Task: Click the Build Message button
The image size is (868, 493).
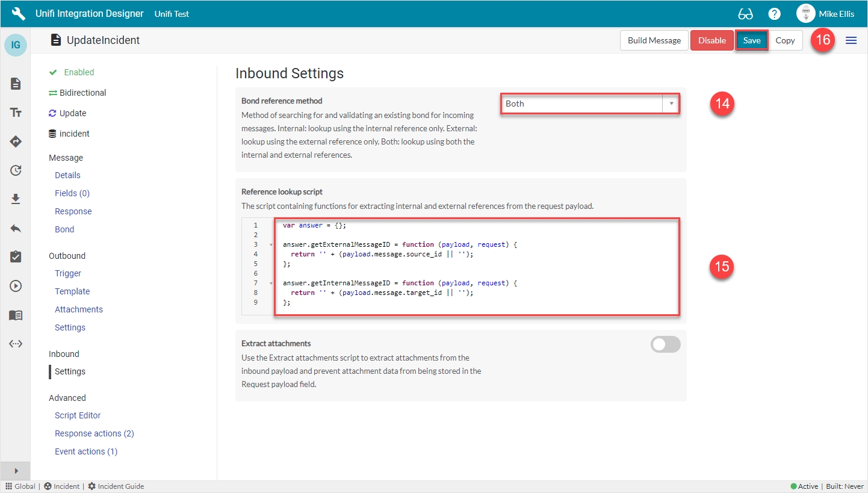Action: pyautogui.click(x=654, y=40)
